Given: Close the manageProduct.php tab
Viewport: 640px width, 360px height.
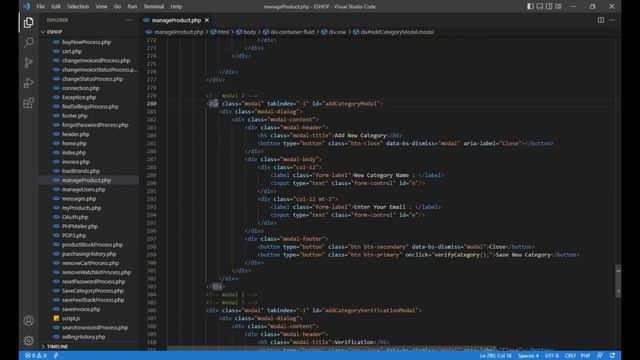Looking at the screenshot, I should (207, 20).
